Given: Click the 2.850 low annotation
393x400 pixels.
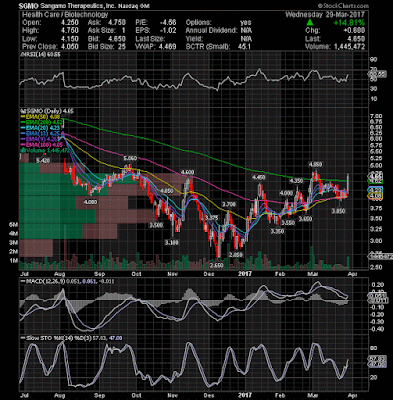Looking at the screenshot, I should pyautogui.click(x=236, y=254).
